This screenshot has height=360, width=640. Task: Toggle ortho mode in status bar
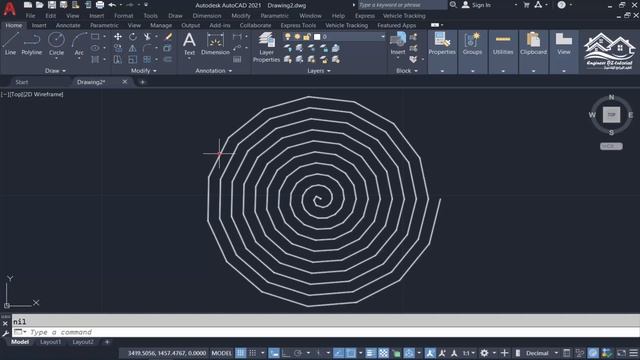[x=286, y=353]
